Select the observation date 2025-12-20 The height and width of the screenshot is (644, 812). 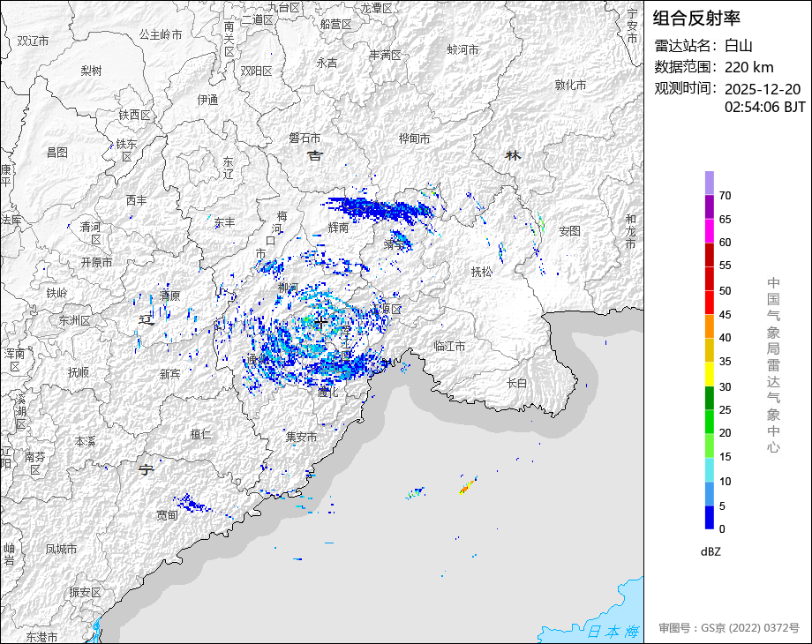(763, 89)
